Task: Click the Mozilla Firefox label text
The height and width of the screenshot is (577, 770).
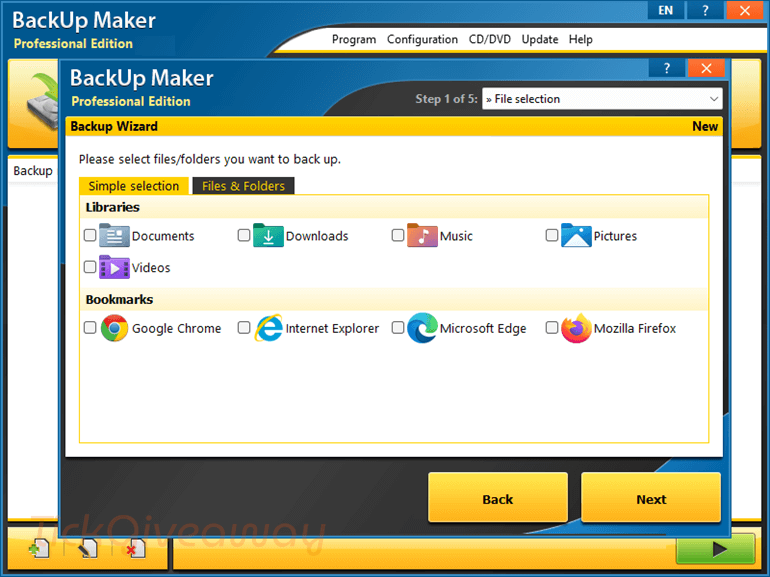Action: 635,329
